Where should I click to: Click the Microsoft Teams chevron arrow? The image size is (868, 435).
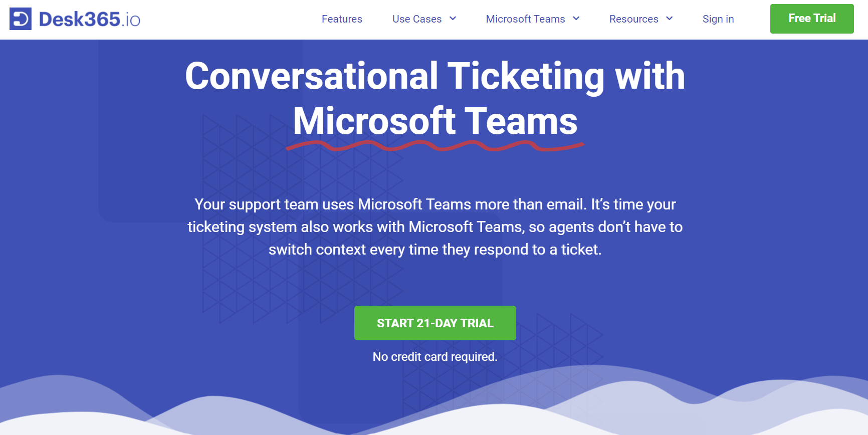point(576,19)
